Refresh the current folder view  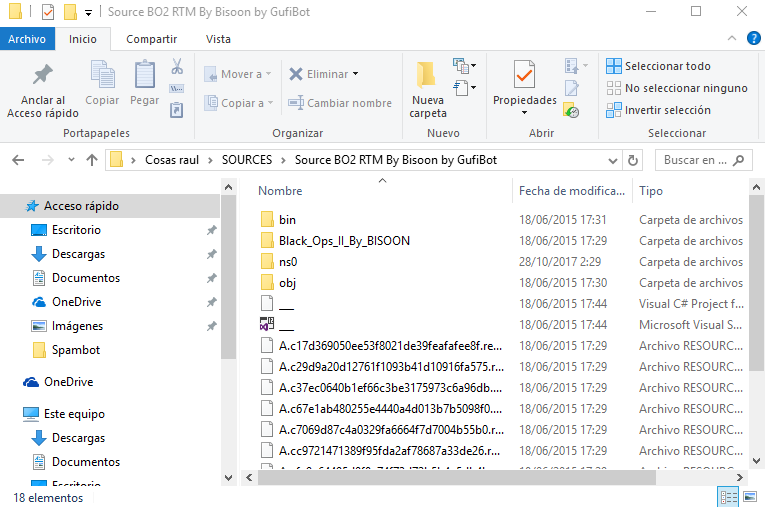633,160
